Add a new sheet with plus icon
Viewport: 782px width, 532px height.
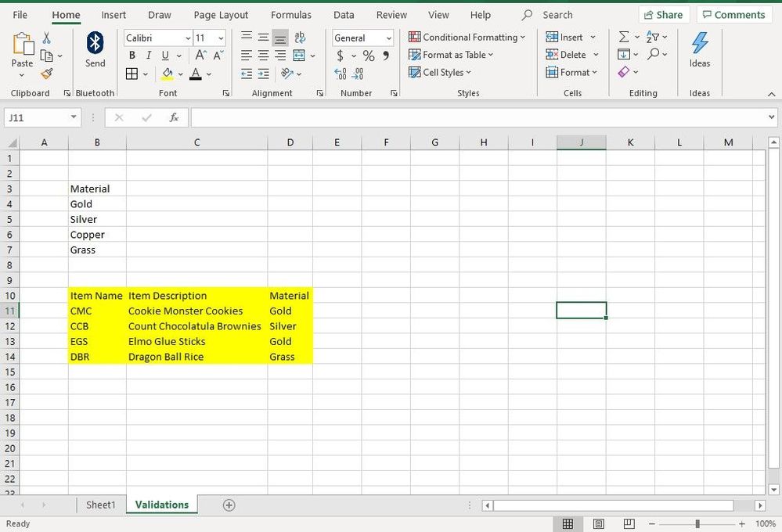(x=229, y=505)
